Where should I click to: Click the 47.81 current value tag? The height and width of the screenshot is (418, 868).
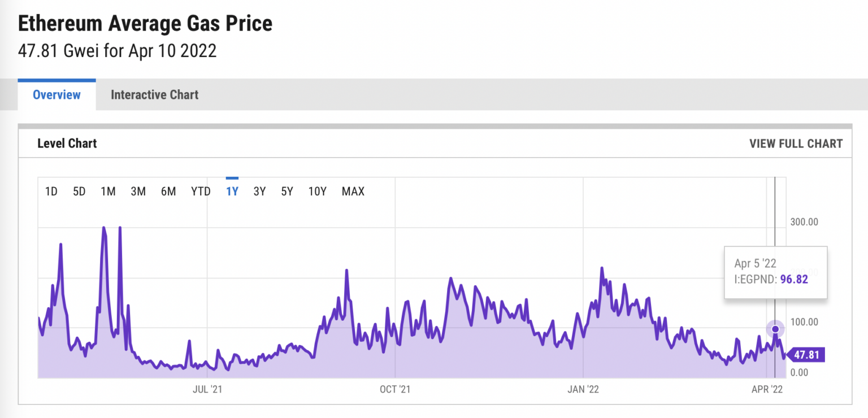tap(806, 355)
